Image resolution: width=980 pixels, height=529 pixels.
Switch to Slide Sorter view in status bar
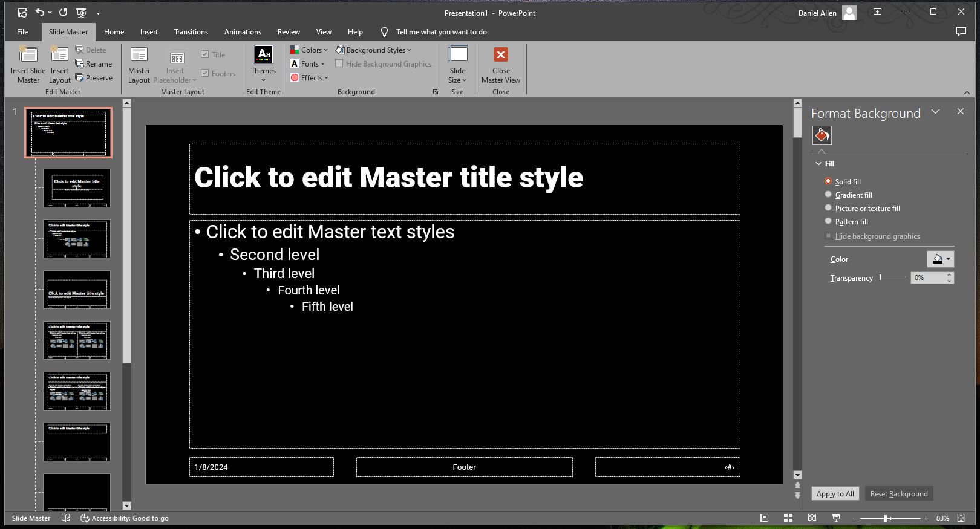tap(788, 518)
